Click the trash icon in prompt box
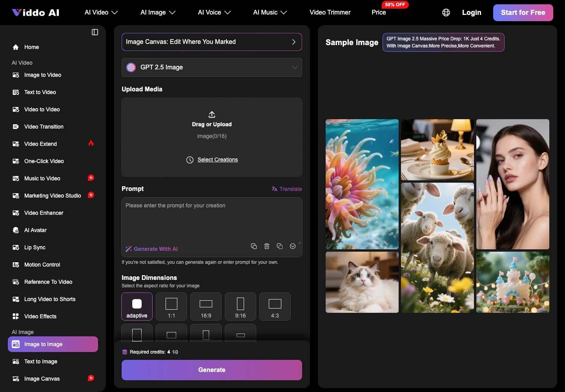Viewport: 565px width, 392px height. (x=267, y=246)
